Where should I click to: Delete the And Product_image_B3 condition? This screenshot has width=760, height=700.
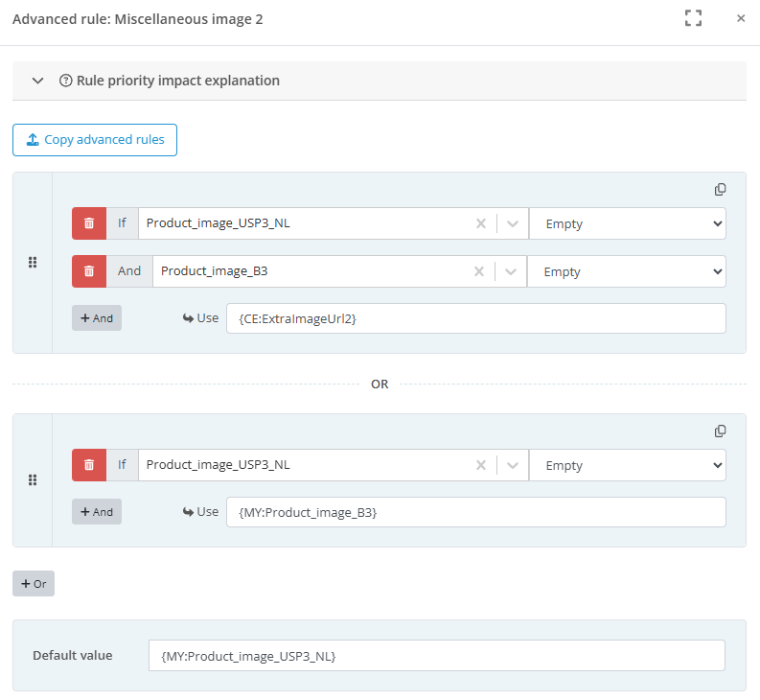click(89, 271)
